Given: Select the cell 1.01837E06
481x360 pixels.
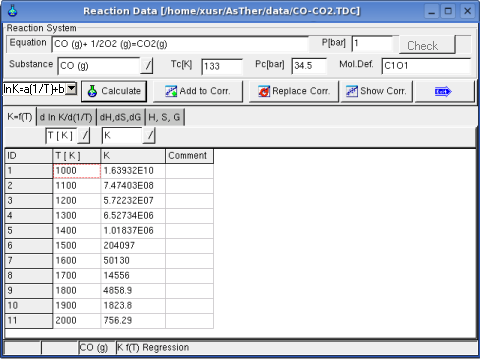Looking at the screenshot, I should [x=133, y=231].
